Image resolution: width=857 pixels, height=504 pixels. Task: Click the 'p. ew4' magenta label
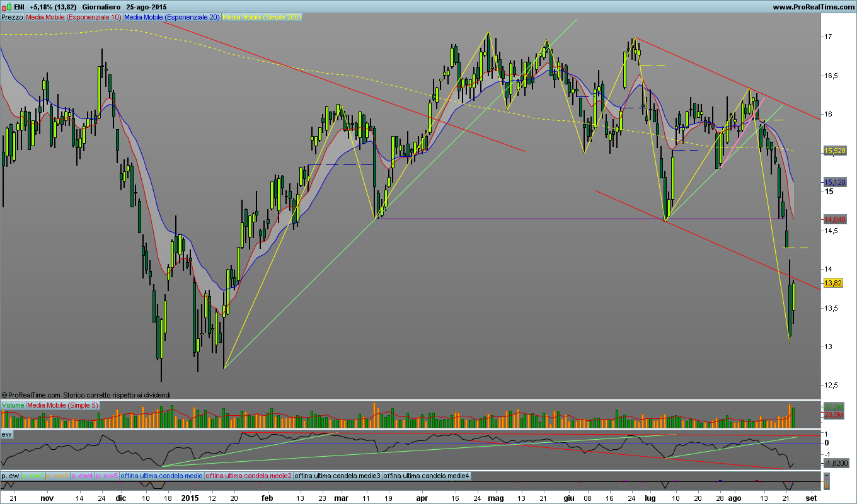click(82, 476)
